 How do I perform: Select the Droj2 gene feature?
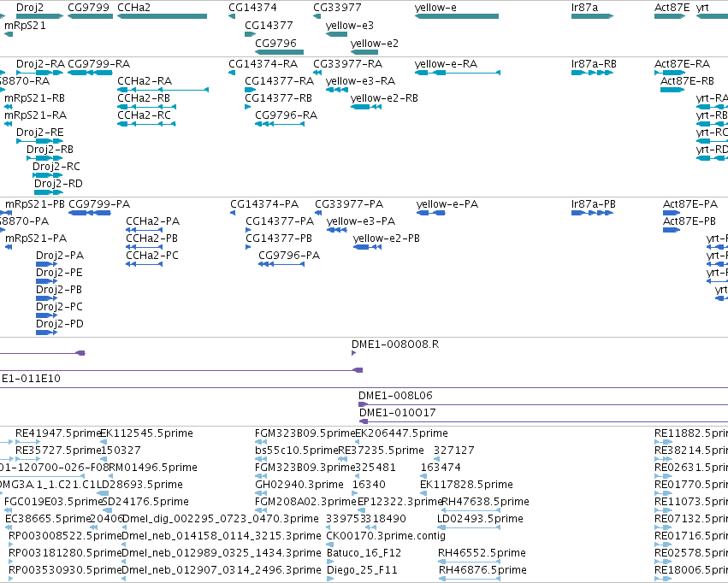pyautogui.click(x=39, y=16)
